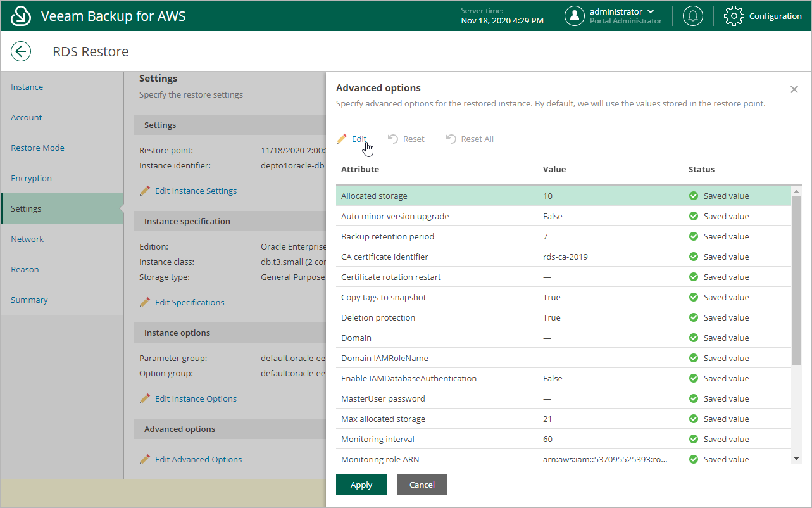Open the Instance wizard step
This screenshot has width=812, height=508.
[x=62, y=87]
